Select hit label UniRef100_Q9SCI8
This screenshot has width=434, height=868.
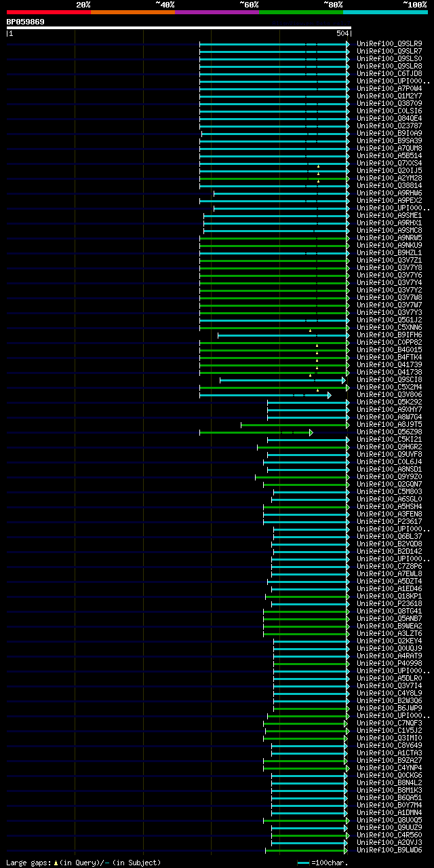pyautogui.click(x=389, y=379)
